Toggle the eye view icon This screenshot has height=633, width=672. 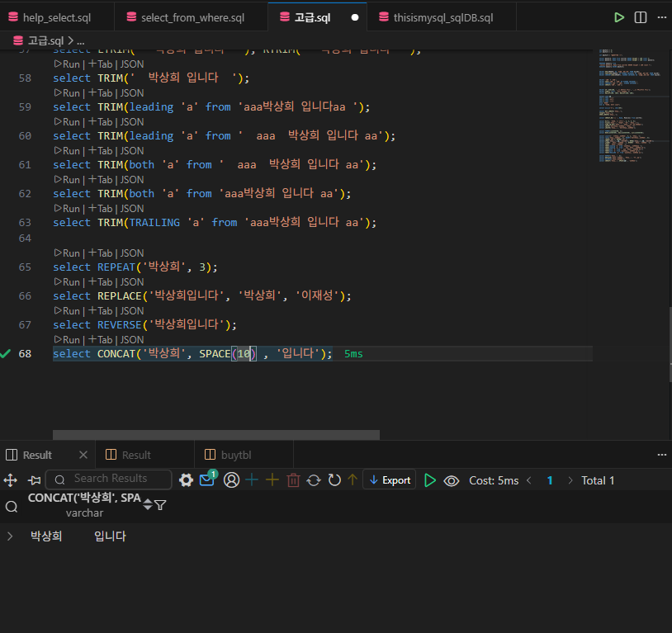pyautogui.click(x=451, y=481)
